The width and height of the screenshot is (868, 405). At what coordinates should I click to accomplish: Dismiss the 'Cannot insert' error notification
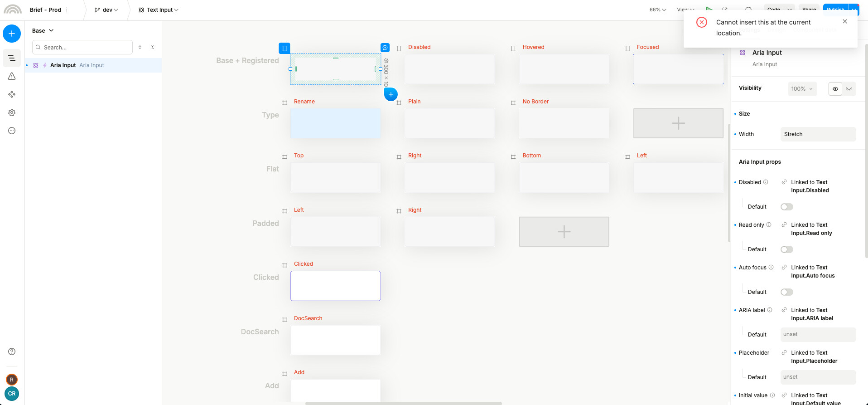(x=844, y=21)
